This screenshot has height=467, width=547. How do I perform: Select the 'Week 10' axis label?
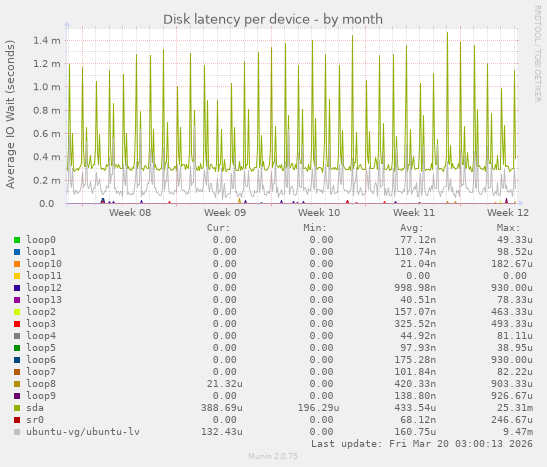click(319, 212)
